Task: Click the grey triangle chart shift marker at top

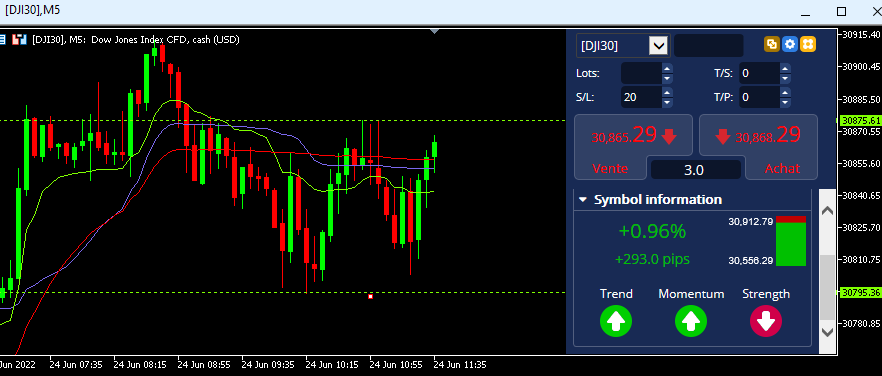Action: 434,32
